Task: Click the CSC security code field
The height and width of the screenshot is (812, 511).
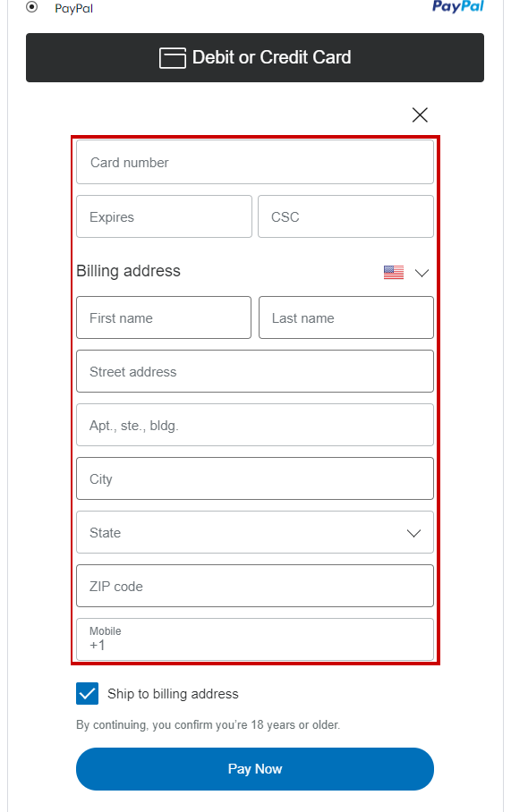Action: tap(345, 216)
